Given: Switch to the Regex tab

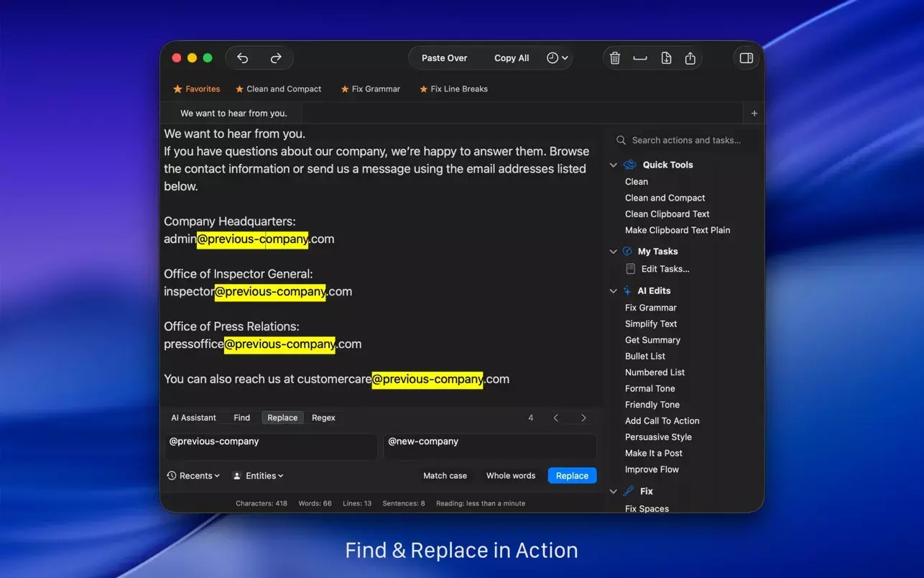Looking at the screenshot, I should pos(323,418).
